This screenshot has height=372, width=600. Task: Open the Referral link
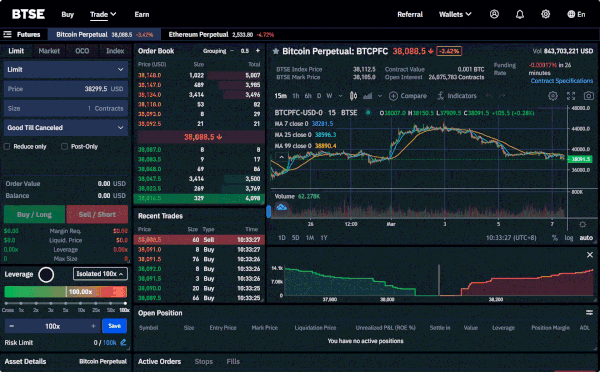(x=410, y=15)
